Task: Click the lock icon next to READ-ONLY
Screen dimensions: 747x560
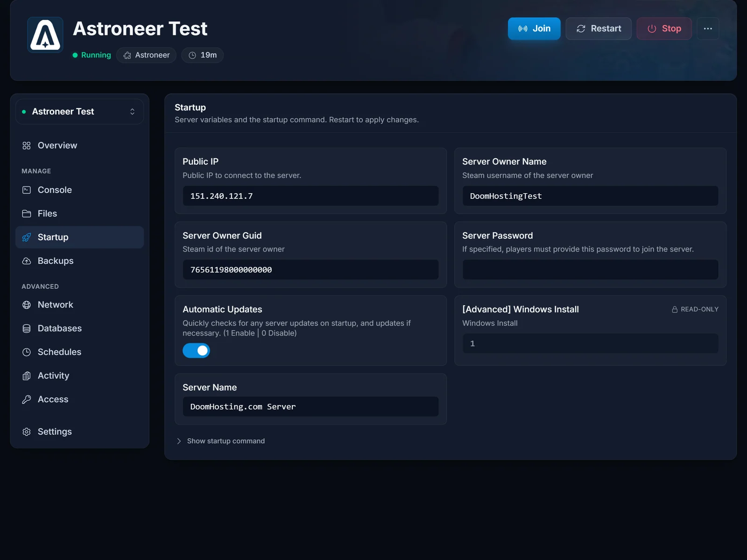Action: point(675,309)
